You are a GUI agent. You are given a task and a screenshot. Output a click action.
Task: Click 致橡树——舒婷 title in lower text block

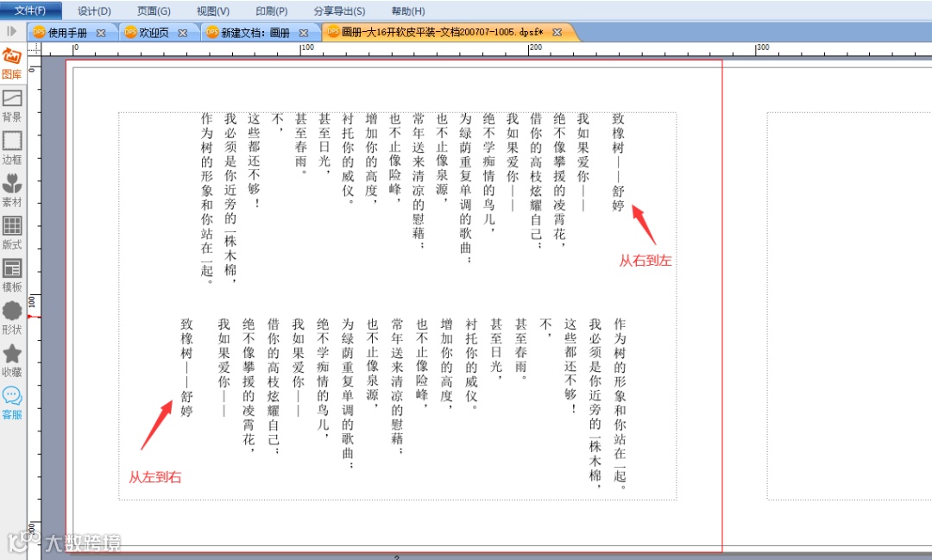(186, 368)
